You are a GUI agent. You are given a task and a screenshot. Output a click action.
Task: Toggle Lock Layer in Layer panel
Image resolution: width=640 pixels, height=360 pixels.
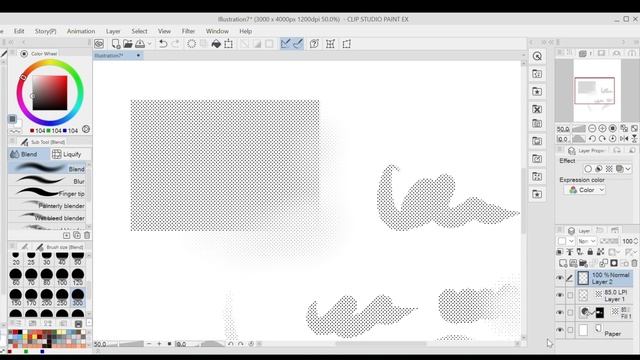point(590,252)
